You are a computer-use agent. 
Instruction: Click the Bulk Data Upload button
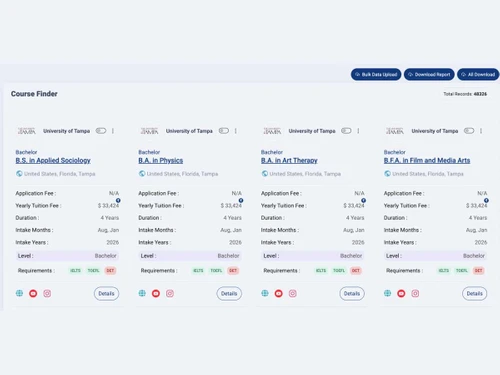click(x=376, y=74)
